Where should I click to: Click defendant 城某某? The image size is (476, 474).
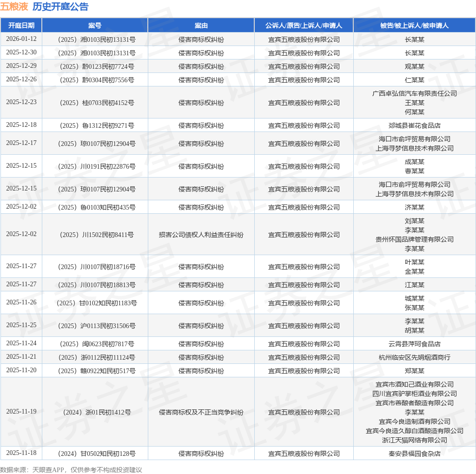point(414,299)
